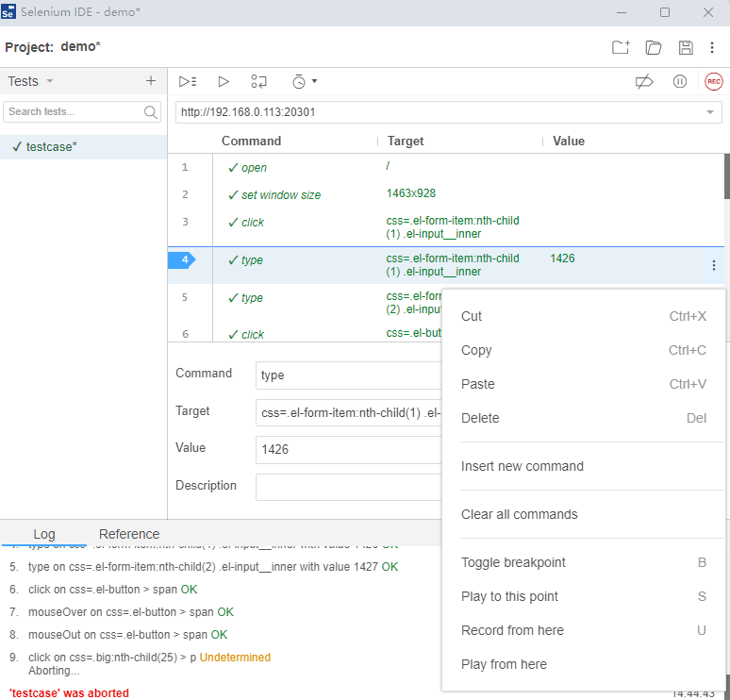Choose Delete from context menu
Image resolution: width=730 pixels, height=700 pixels.
pos(584,418)
